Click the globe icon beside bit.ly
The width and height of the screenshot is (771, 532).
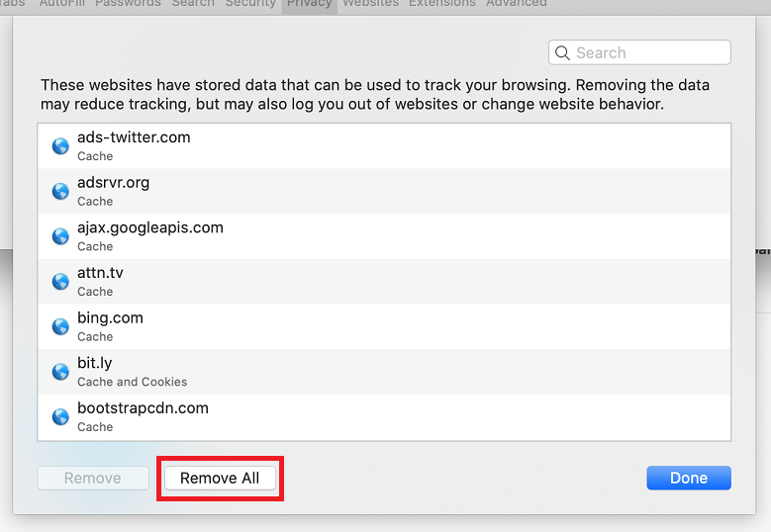60,372
